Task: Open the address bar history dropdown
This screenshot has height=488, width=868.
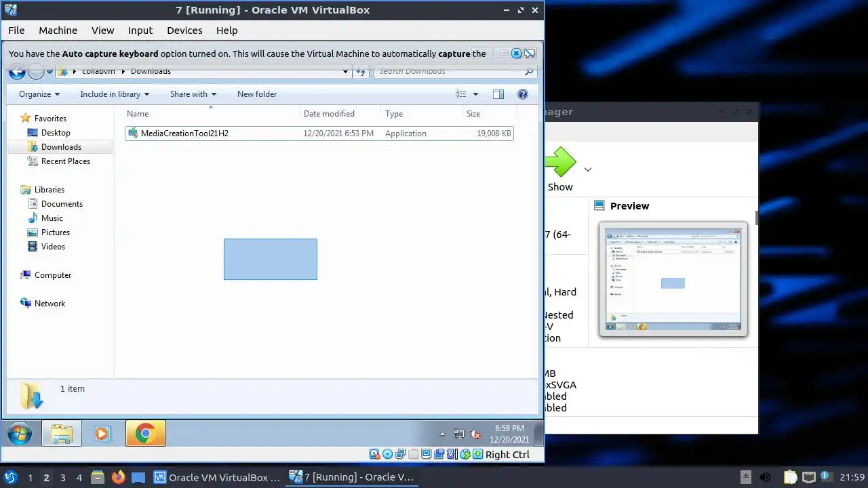Action: [x=345, y=71]
